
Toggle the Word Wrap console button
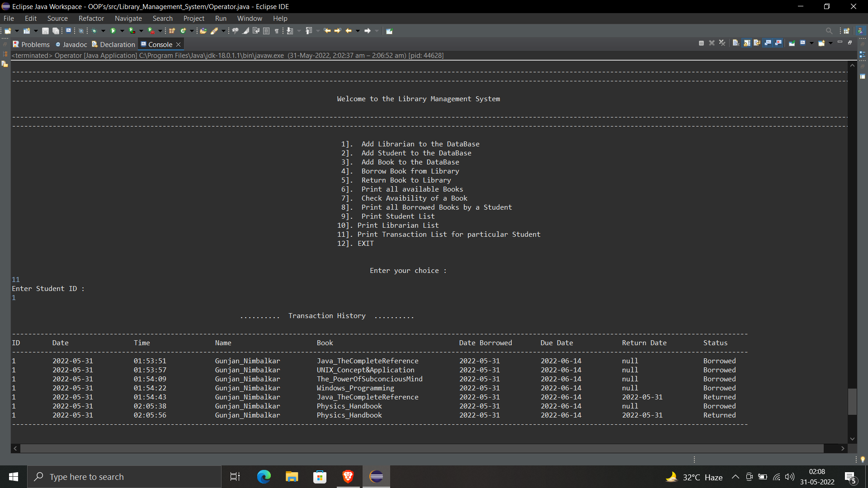pyautogui.click(x=757, y=43)
